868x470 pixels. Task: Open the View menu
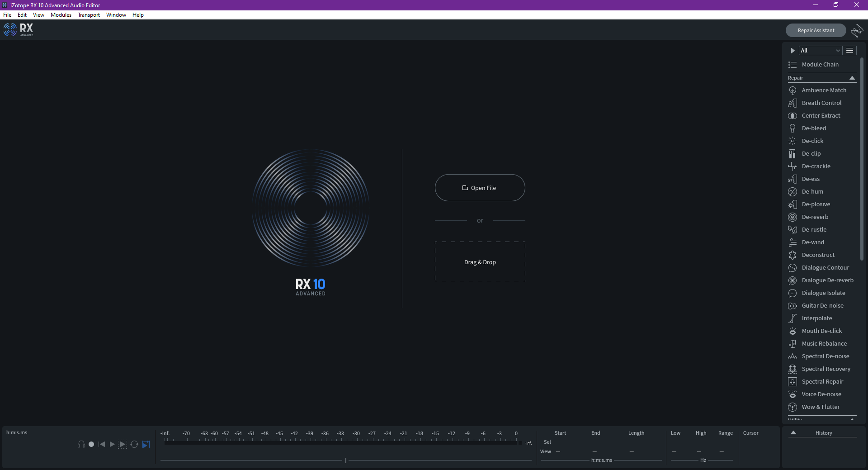[38, 15]
